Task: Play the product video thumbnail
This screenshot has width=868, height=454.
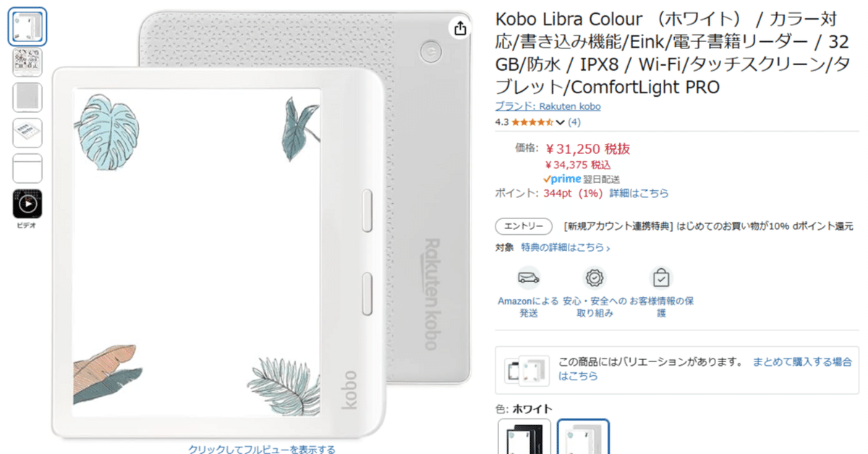Action: (27, 204)
